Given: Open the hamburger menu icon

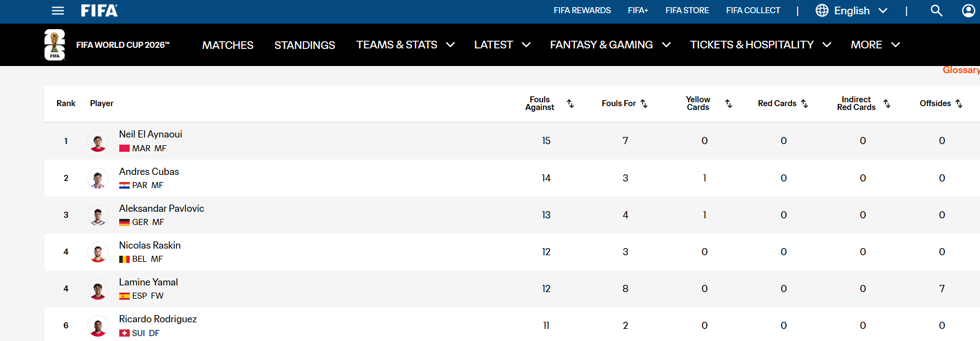Looking at the screenshot, I should click(x=58, y=10).
